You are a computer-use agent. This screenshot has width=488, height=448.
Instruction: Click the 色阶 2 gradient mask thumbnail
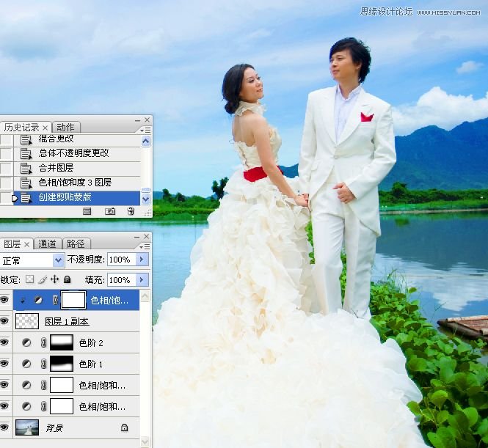pyautogui.click(x=62, y=342)
